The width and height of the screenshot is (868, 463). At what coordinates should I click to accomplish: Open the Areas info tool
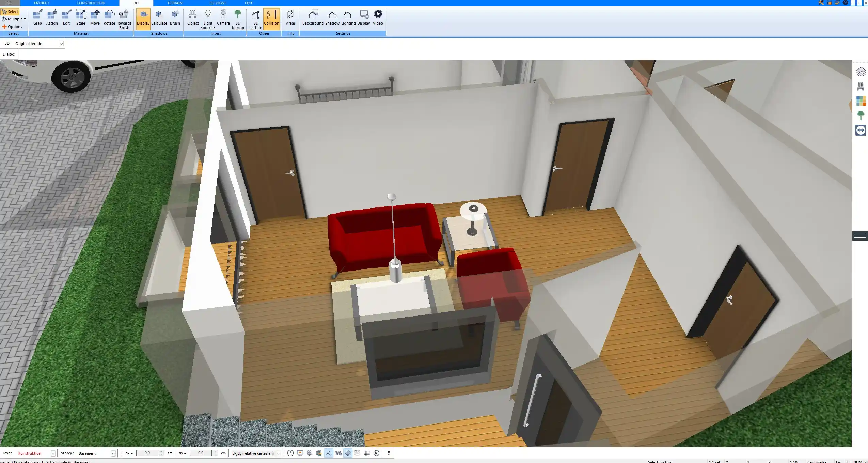290,17
